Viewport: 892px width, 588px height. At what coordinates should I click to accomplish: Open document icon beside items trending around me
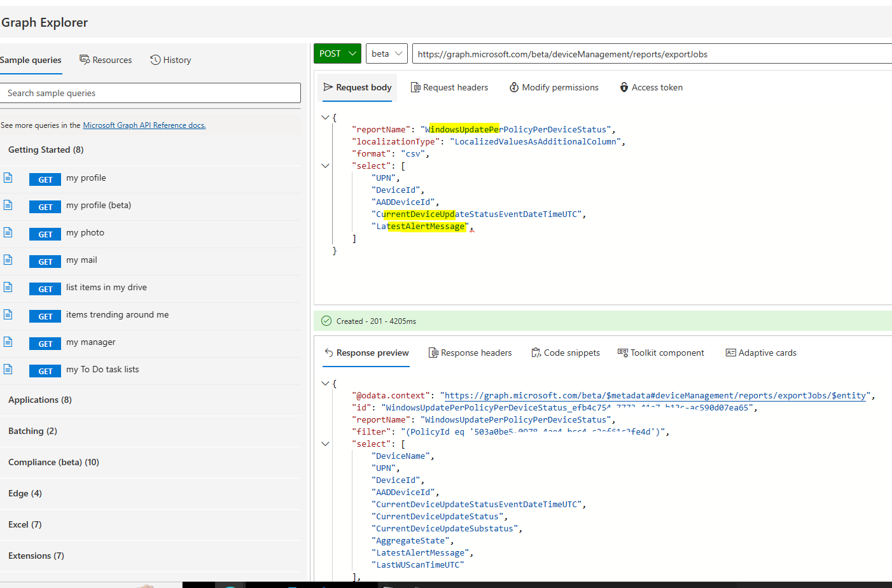8,314
